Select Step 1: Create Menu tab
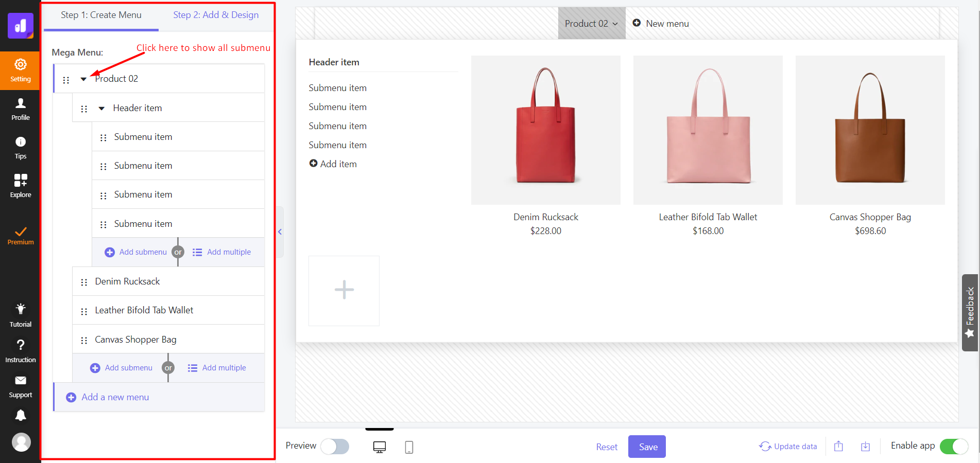Screen dimensions: 980x463 click(x=101, y=15)
